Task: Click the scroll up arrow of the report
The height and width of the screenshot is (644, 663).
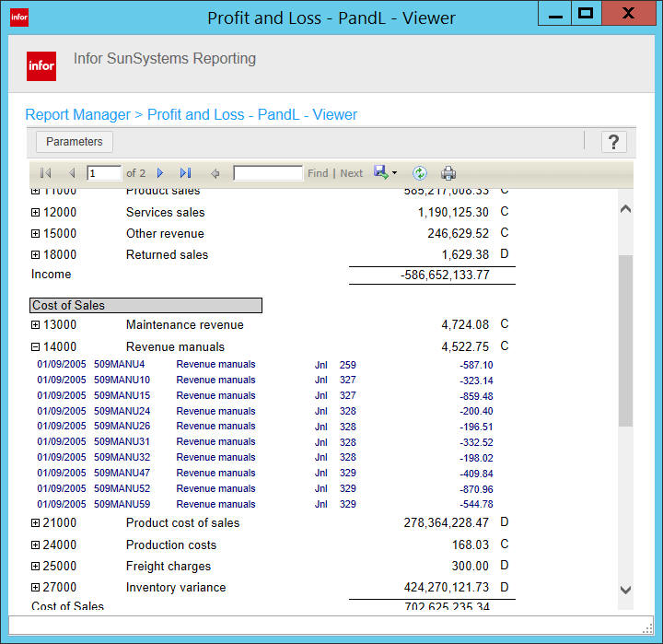Action: tap(625, 208)
